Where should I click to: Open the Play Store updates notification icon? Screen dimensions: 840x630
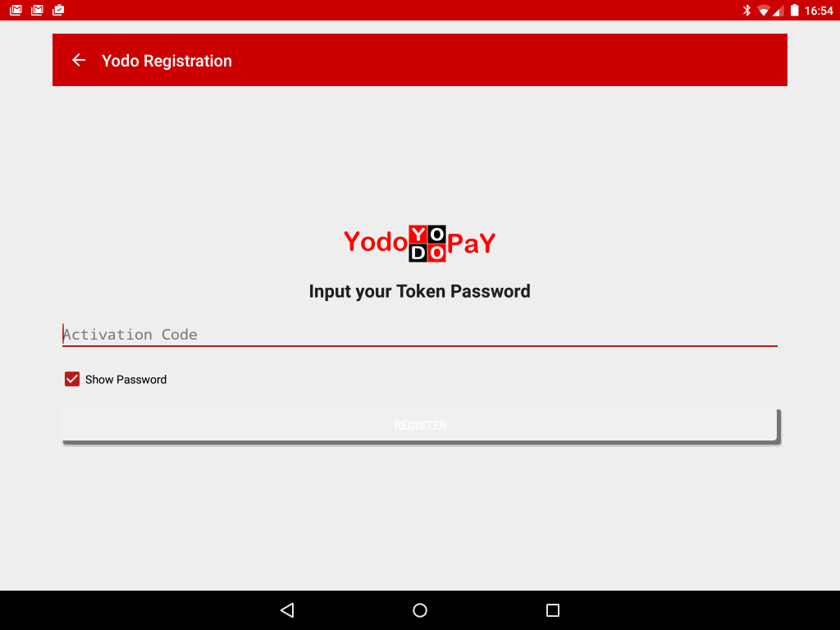pos(58,10)
